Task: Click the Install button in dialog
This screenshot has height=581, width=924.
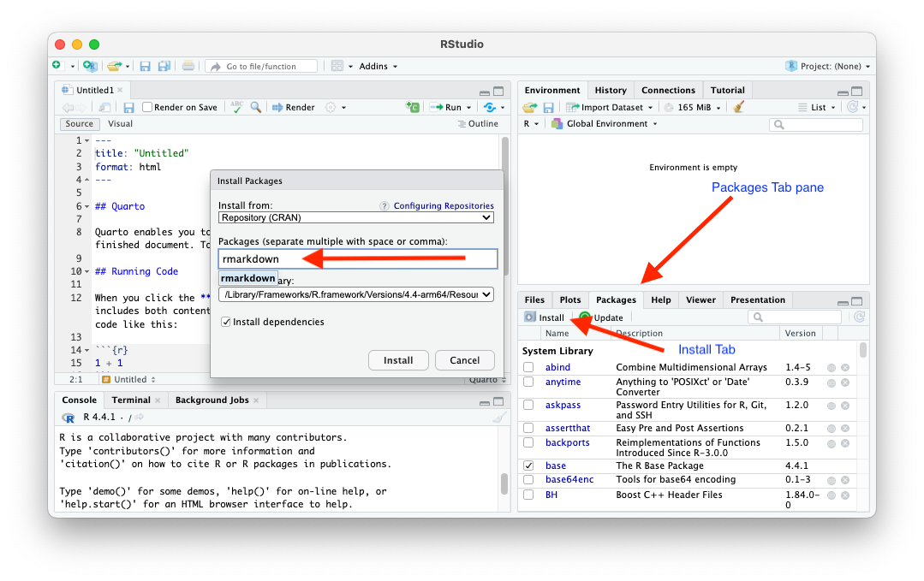Action: [x=398, y=360]
